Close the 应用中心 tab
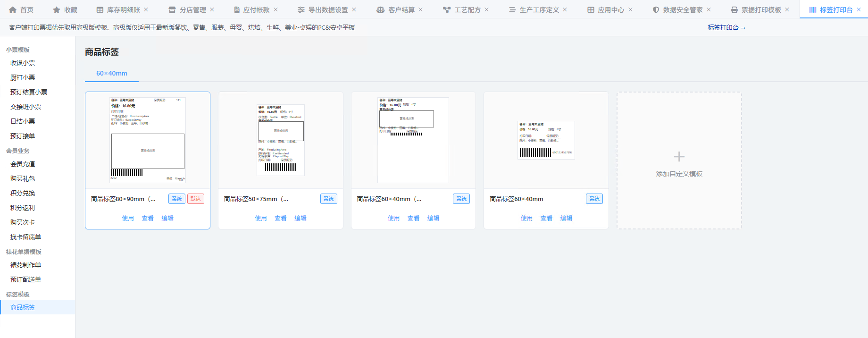Screen dimensions: 868x338 tap(630, 9)
